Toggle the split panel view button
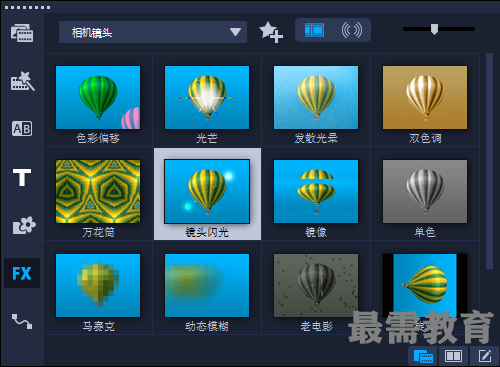500x367 pixels. (x=453, y=356)
